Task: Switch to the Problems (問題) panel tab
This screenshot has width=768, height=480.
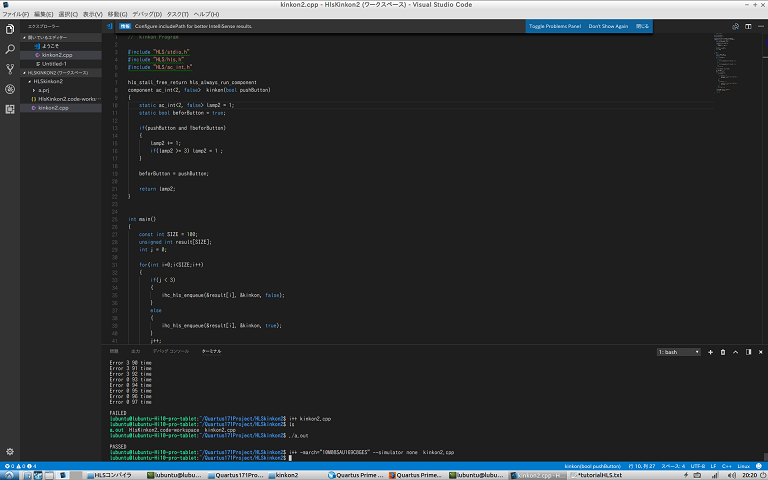Action: (114, 351)
